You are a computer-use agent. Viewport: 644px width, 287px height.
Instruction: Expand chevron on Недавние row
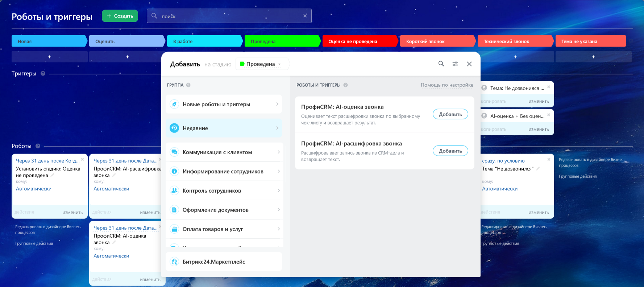click(x=277, y=128)
